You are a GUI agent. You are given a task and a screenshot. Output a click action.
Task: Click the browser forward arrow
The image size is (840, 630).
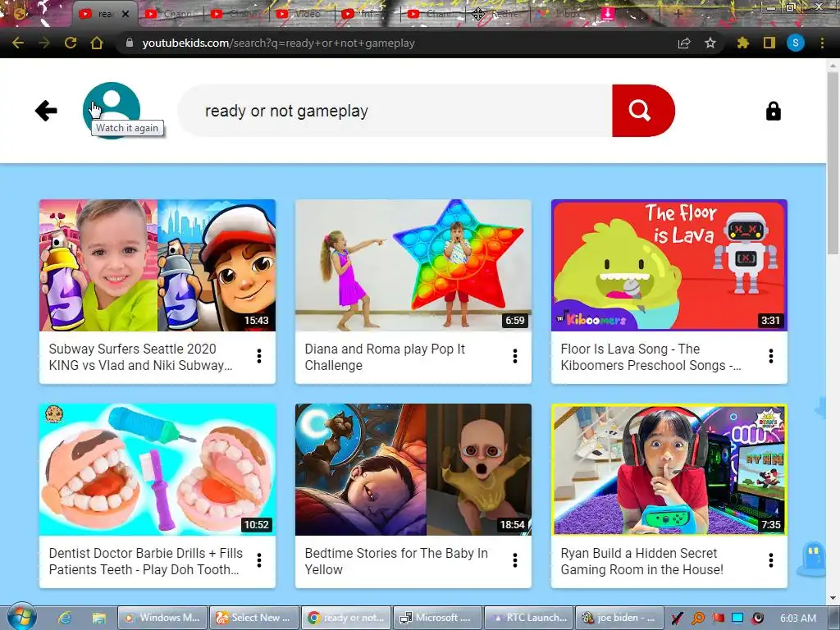[44, 43]
